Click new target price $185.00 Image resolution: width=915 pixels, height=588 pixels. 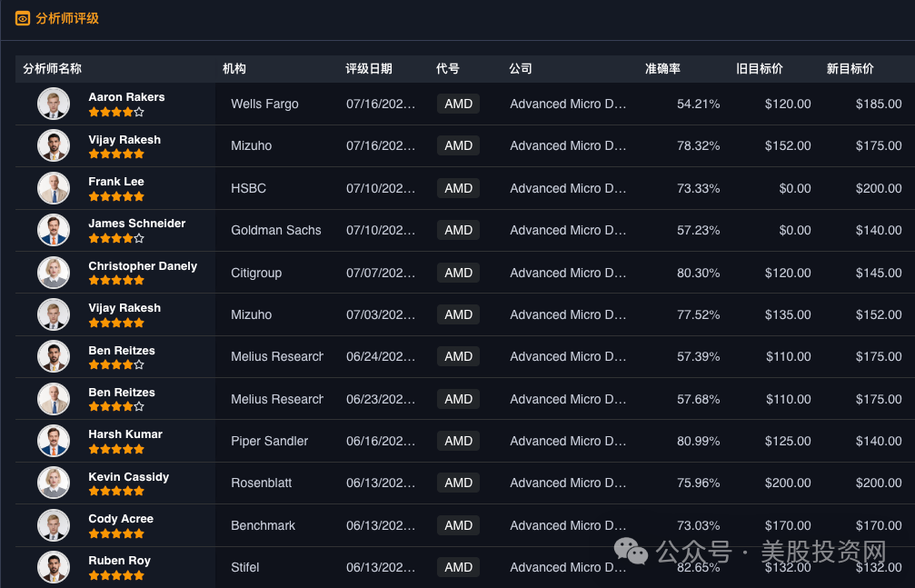pyautogui.click(x=879, y=104)
